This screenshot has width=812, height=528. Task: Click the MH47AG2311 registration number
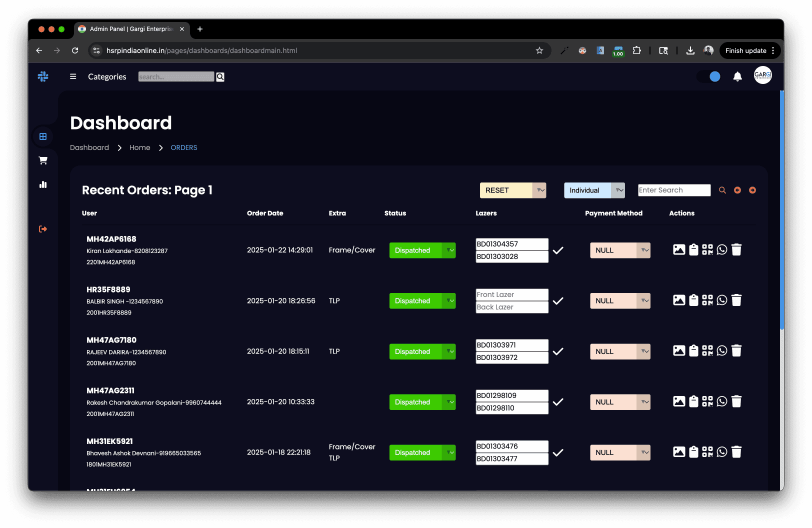(x=110, y=390)
